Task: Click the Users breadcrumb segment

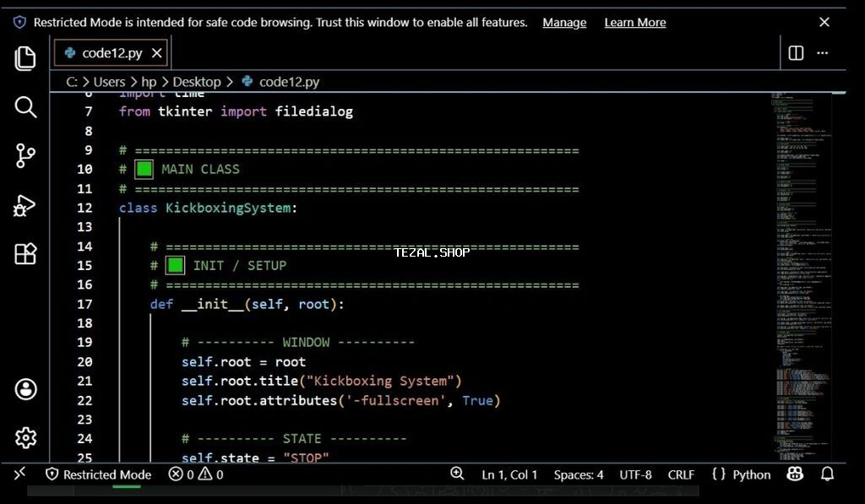Action: click(x=109, y=82)
